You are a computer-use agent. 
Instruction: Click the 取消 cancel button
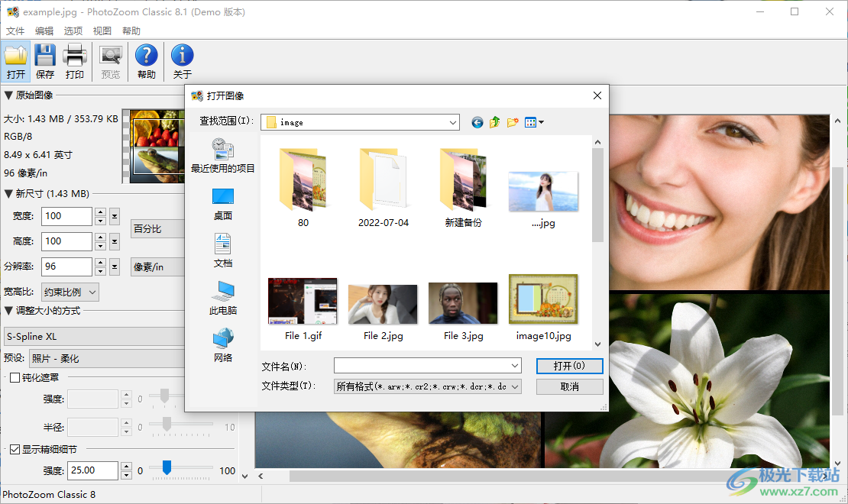tap(569, 386)
